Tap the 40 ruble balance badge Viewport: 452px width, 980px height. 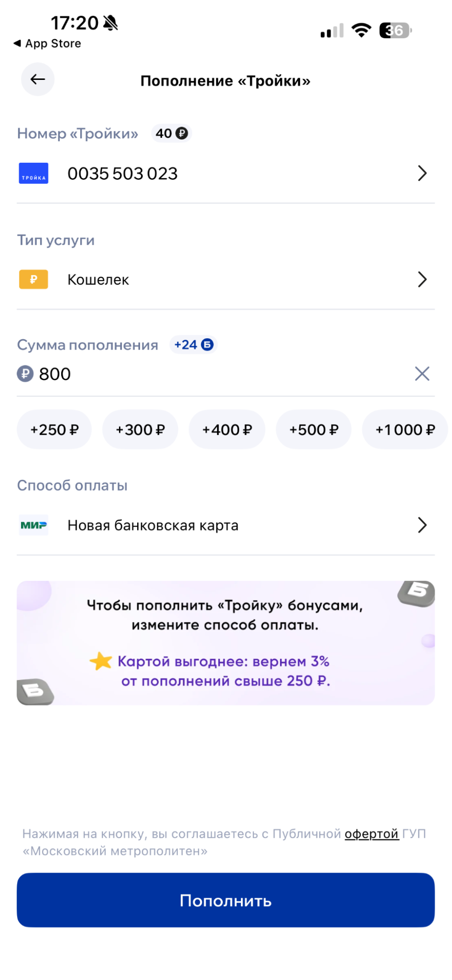[171, 133]
